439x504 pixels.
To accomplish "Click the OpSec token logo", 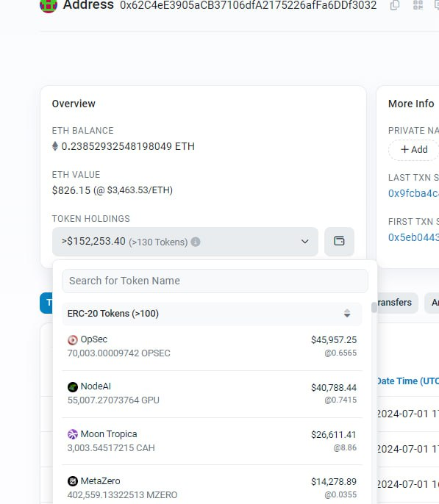I will point(73,339).
